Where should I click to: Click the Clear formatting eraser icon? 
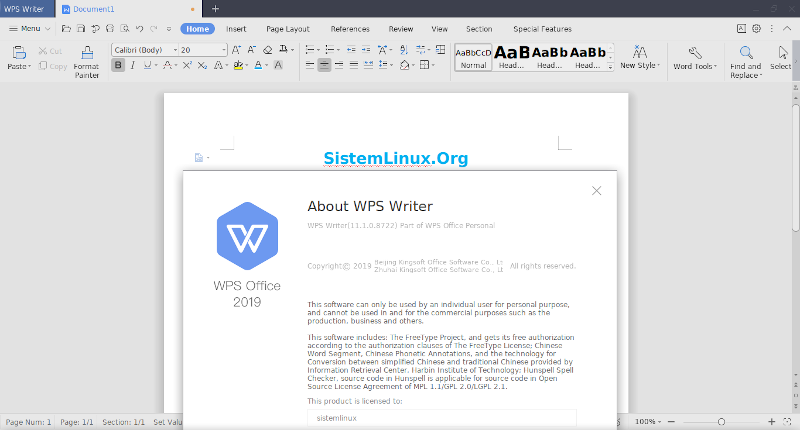(267, 49)
